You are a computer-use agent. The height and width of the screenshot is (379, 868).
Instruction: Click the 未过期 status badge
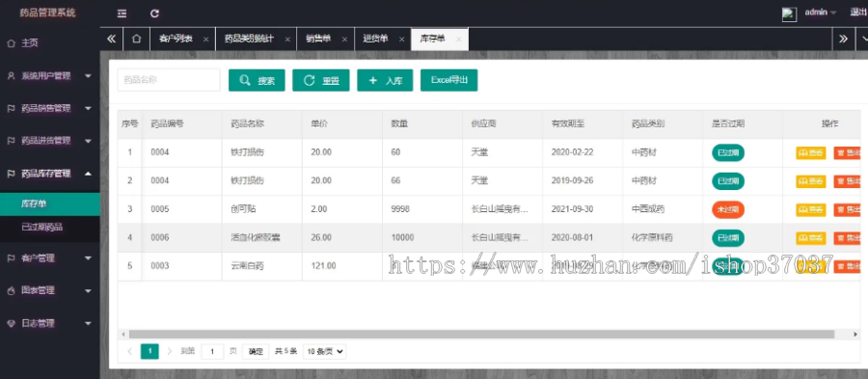728,209
